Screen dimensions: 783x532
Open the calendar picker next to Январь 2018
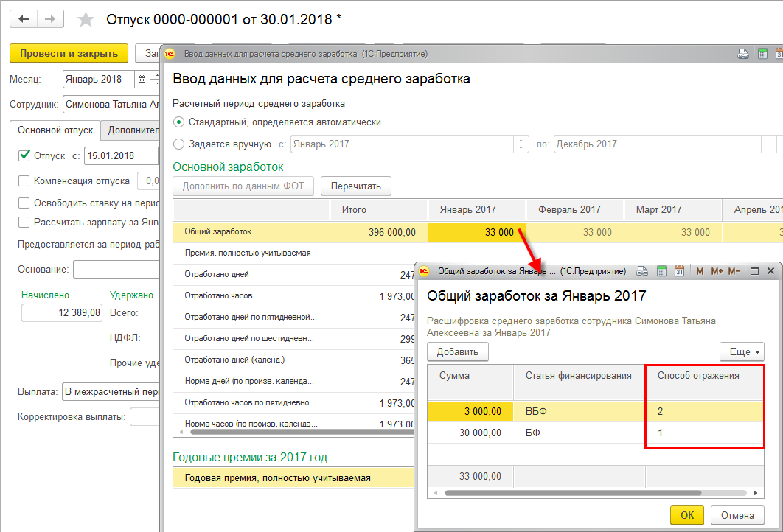(142, 79)
